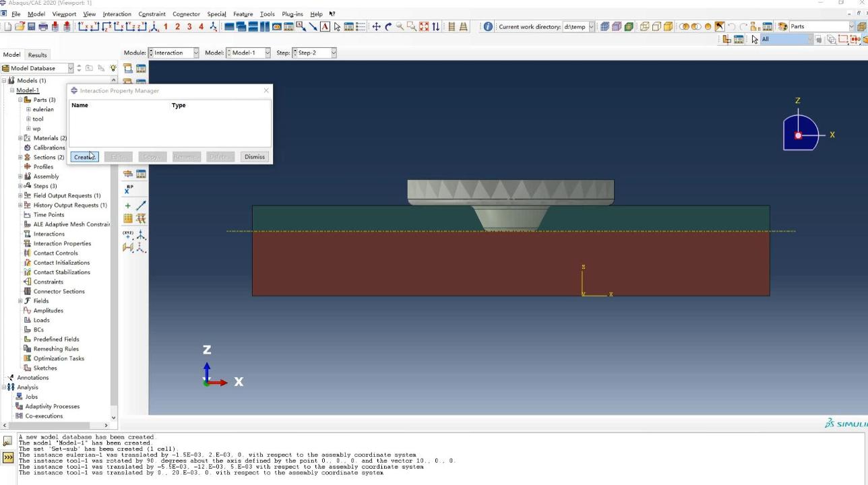This screenshot has height=485, width=868.
Task: Open the Interaction menu
Action: point(117,13)
